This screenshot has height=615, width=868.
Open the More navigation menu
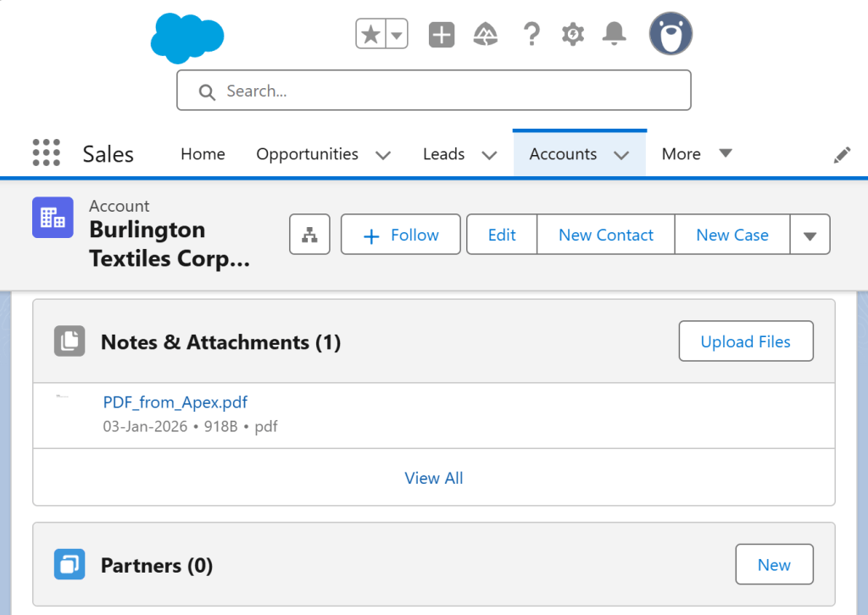coord(697,154)
